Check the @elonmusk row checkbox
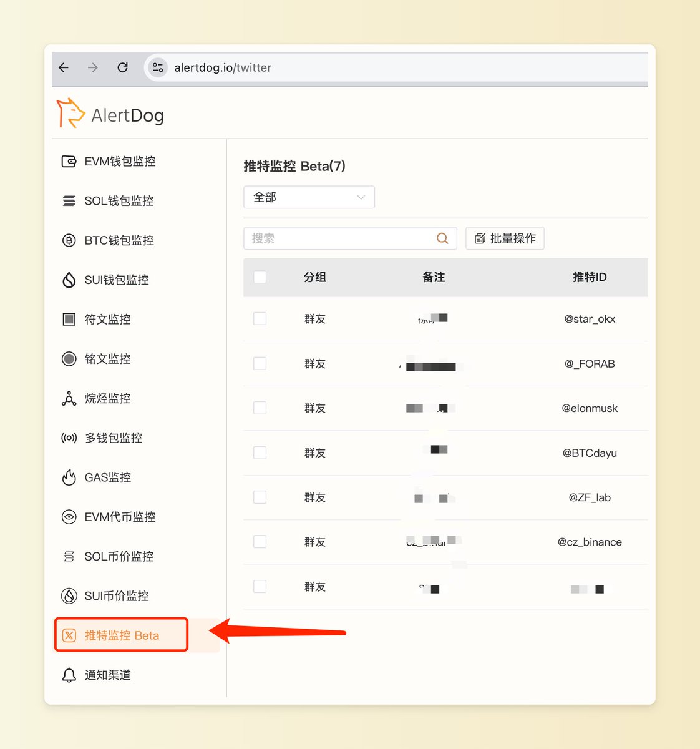Image resolution: width=700 pixels, height=749 pixels. coord(260,408)
